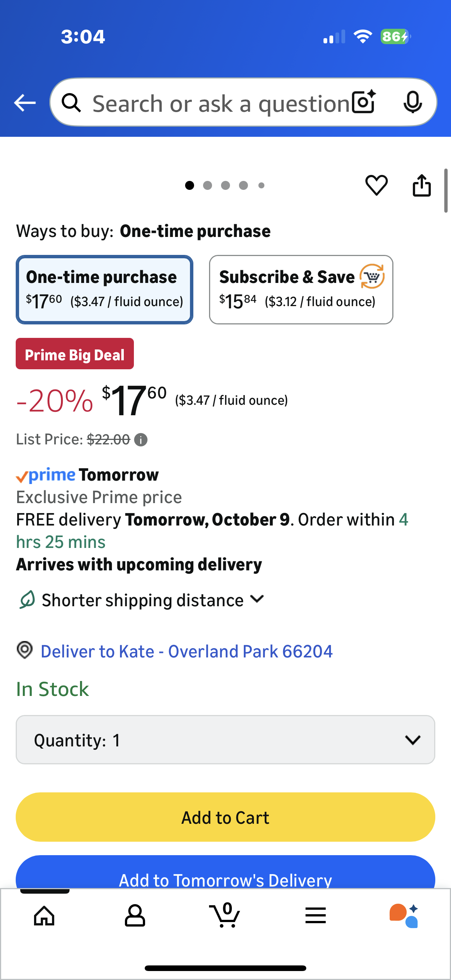This screenshot has width=451, height=980.
Task: Add item to wishlist with heart icon
Action: pyautogui.click(x=377, y=185)
